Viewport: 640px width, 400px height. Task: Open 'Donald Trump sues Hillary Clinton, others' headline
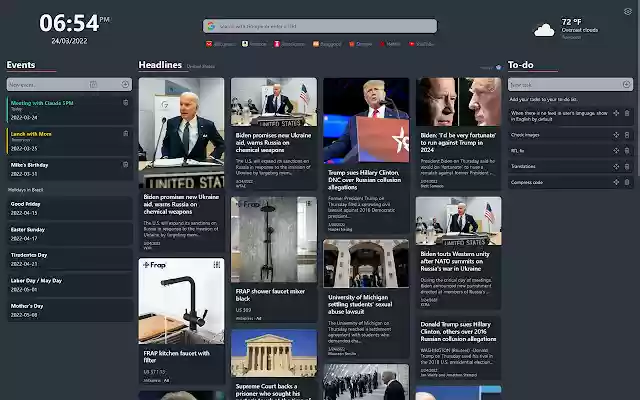[x=458, y=331]
